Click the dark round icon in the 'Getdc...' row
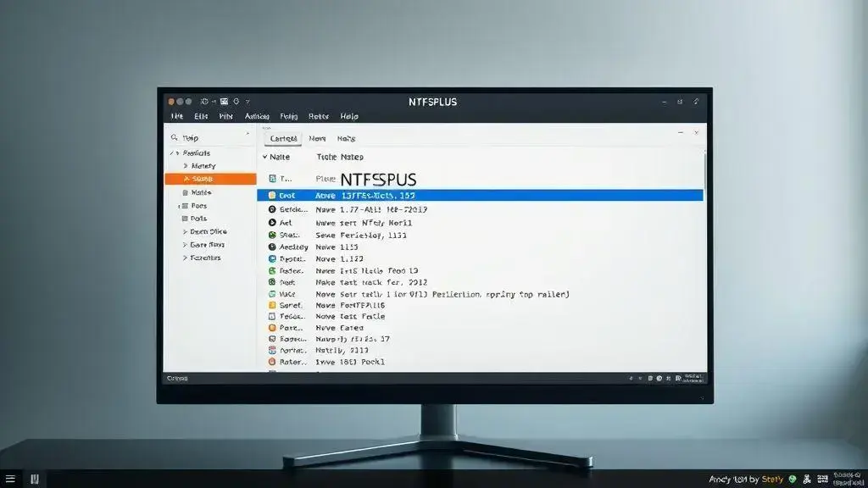 [x=272, y=210]
